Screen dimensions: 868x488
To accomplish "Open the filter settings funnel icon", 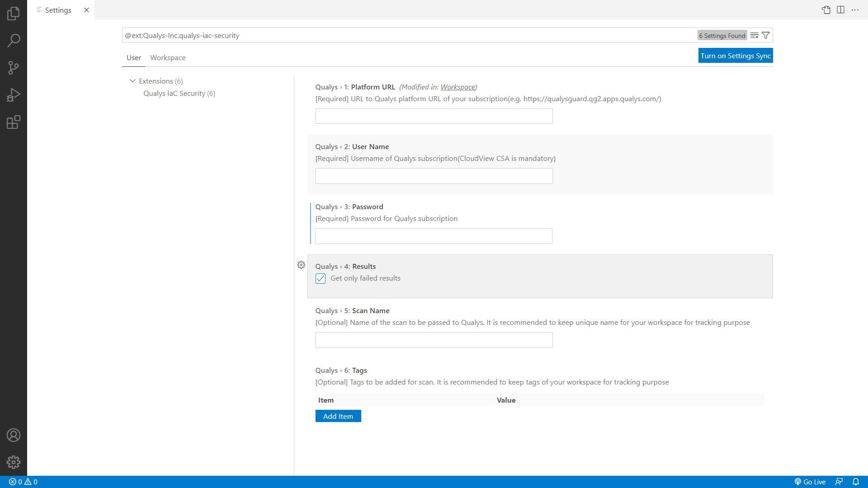I will [x=766, y=35].
